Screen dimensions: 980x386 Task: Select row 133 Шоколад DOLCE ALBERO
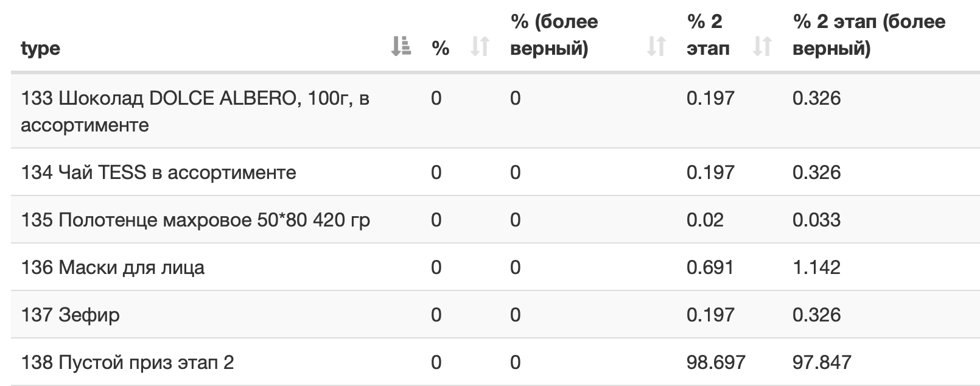495,111
